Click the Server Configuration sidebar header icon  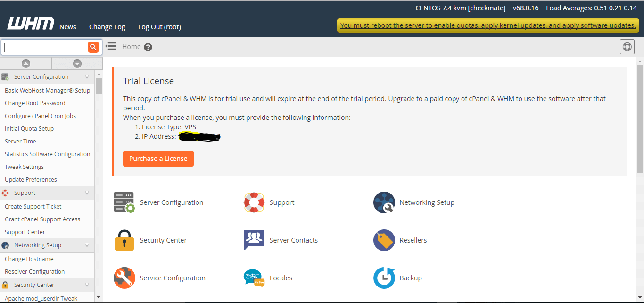(5, 77)
